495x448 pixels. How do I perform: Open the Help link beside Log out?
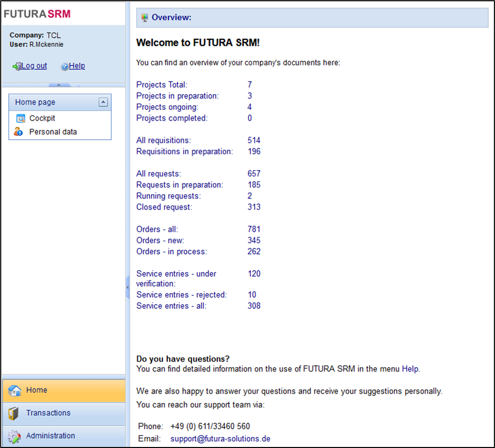pyautogui.click(x=77, y=66)
